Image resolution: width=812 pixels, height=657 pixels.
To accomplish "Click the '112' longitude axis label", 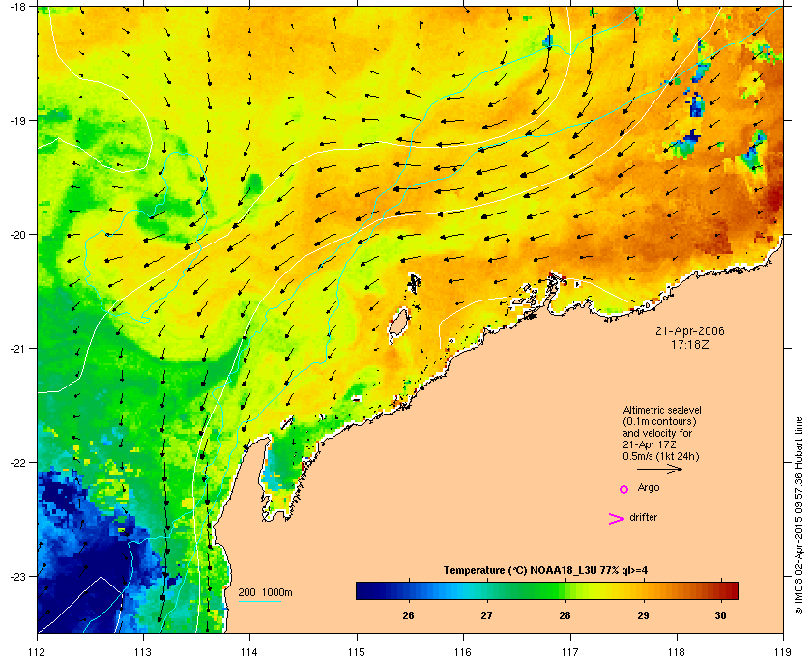I will (38, 652).
